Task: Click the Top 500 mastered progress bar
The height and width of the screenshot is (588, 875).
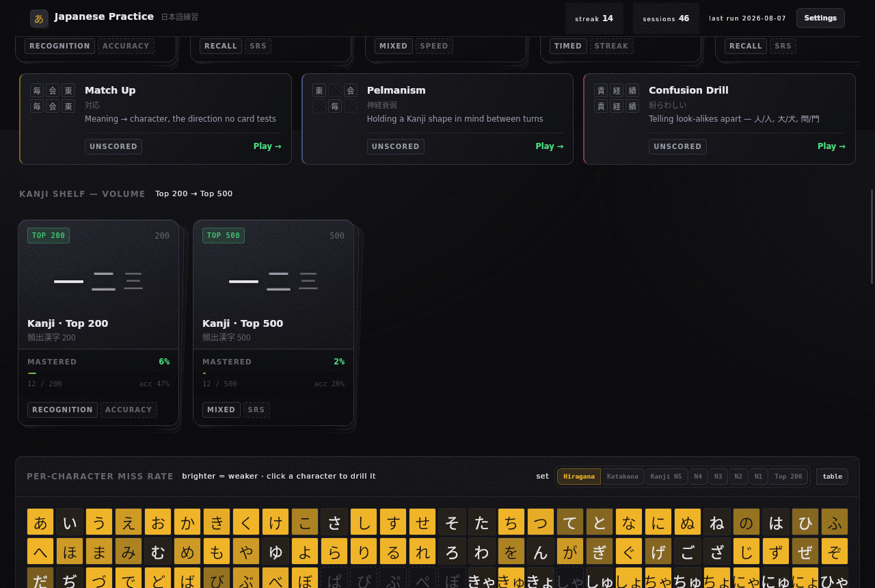Action: pos(273,373)
